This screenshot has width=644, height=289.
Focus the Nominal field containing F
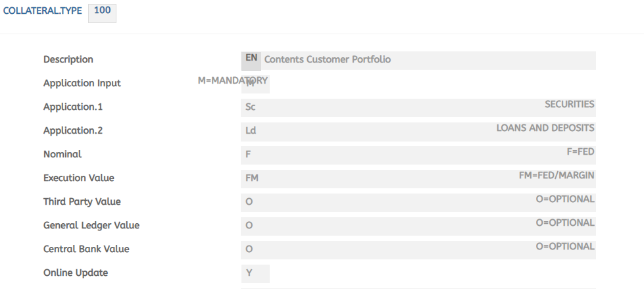(395, 155)
